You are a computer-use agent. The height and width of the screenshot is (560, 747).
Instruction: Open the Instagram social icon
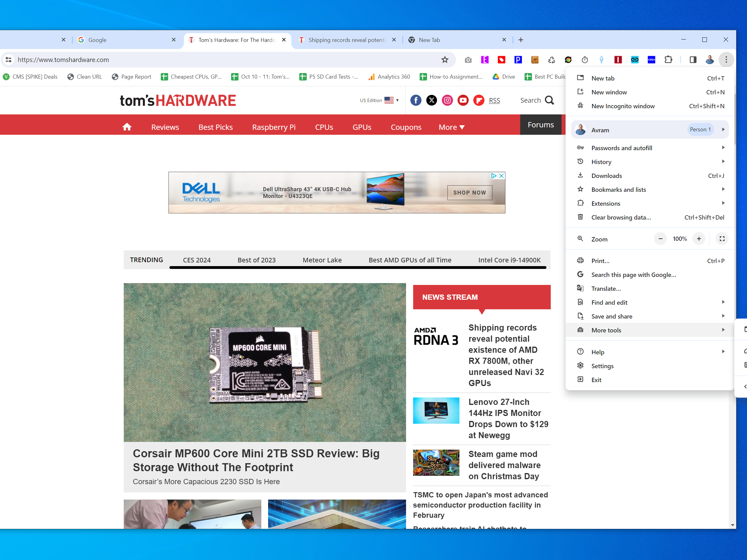point(447,100)
